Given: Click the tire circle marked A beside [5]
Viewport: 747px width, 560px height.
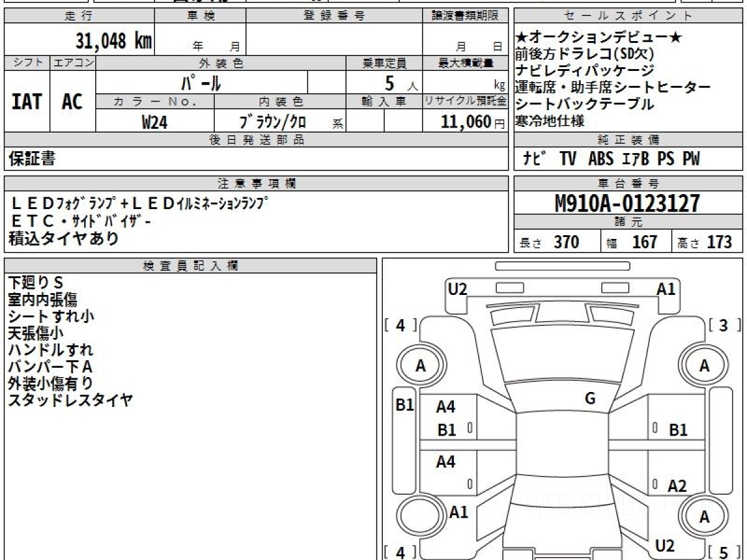Looking at the screenshot, I should (704, 517).
